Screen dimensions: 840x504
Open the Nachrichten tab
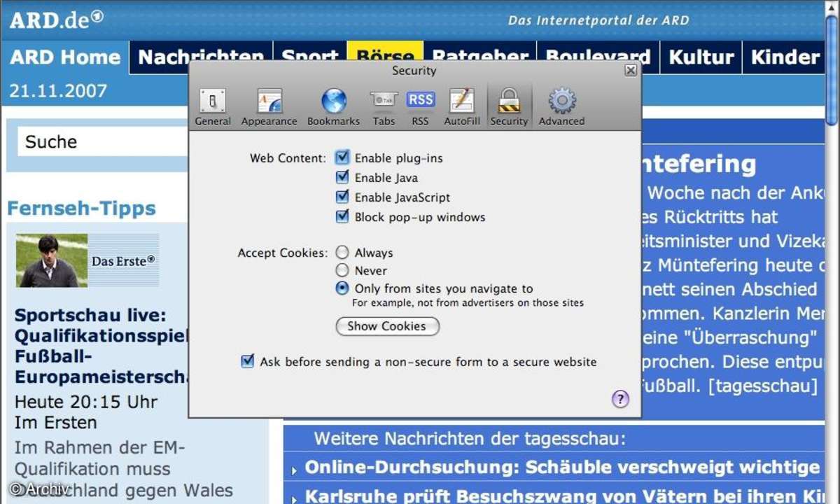coord(201,57)
